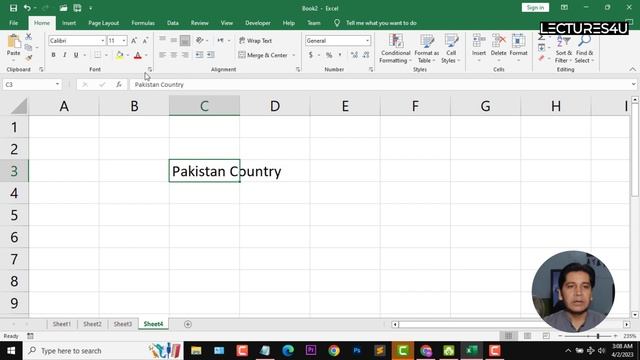This screenshot has width=640, height=360.
Task: Click the Accounting dollar format icon
Action: pos(311,55)
